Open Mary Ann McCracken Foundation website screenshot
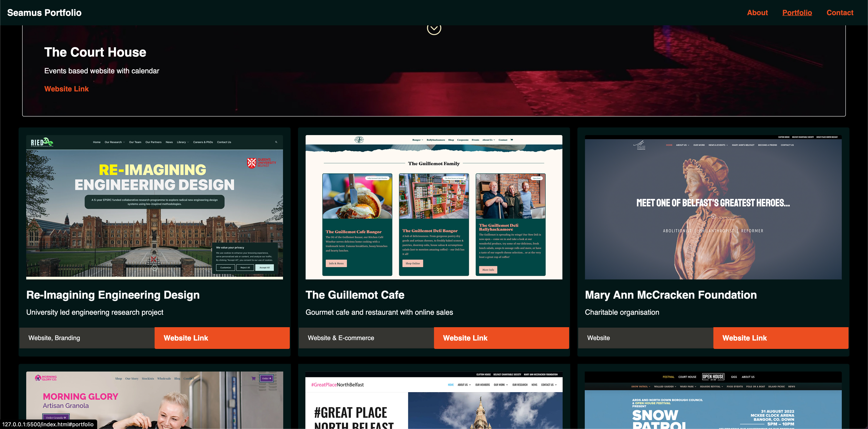This screenshot has width=868, height=429. 713,207
